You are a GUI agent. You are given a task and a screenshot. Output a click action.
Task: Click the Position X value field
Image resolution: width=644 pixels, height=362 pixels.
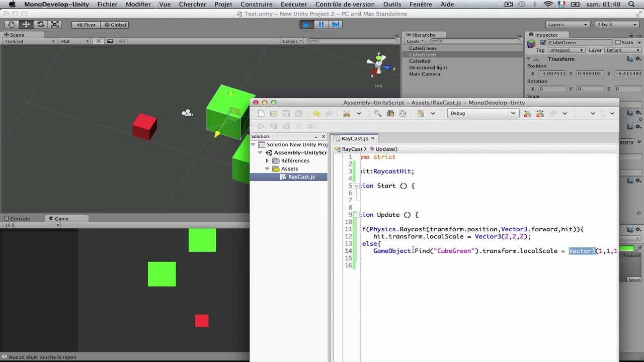(552, 74)
